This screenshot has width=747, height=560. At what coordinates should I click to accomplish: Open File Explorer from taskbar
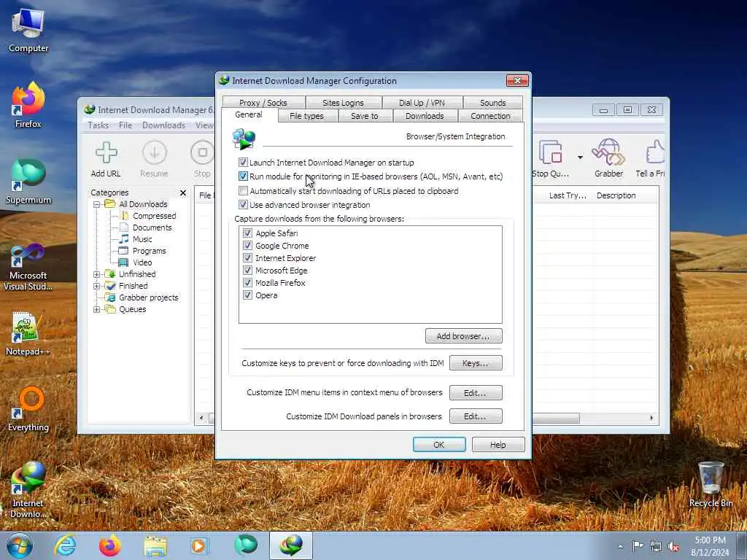click(155, 546)
